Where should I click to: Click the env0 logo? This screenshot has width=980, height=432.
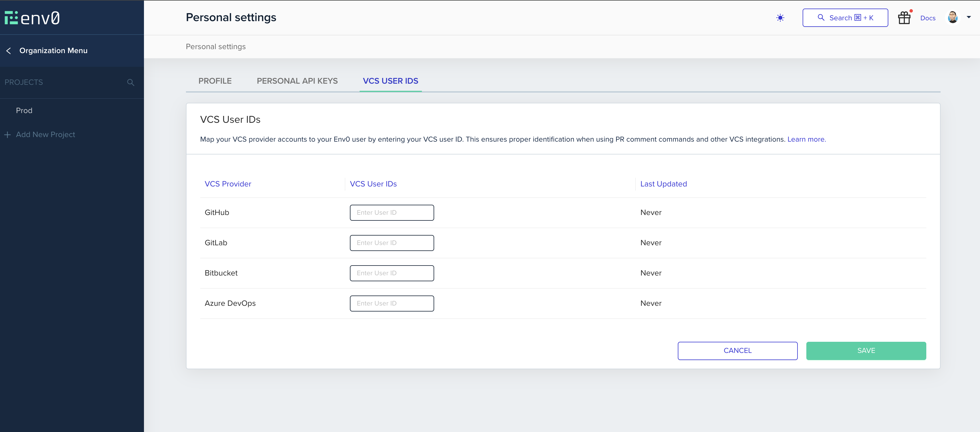(32, 18)
